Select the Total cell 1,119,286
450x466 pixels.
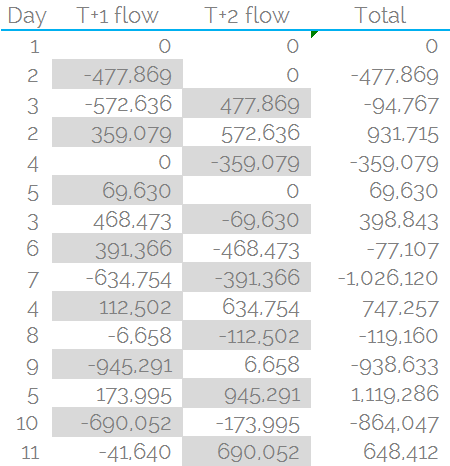[x=381, y=393]
